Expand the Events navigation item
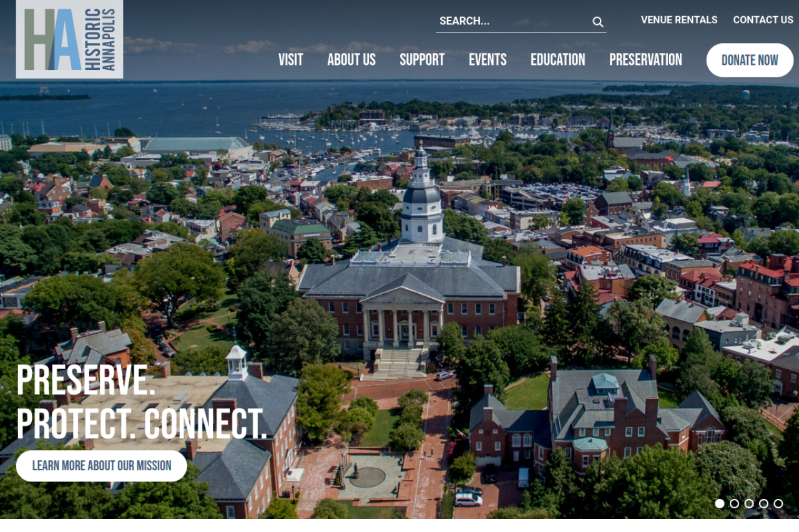This screenshot has width=799, height=532. pyautogui.click(x=488, y=60)
